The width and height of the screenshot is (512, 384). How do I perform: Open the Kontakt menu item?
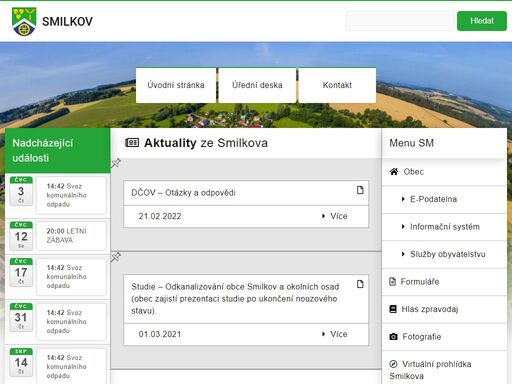click(x=337, y=85)
